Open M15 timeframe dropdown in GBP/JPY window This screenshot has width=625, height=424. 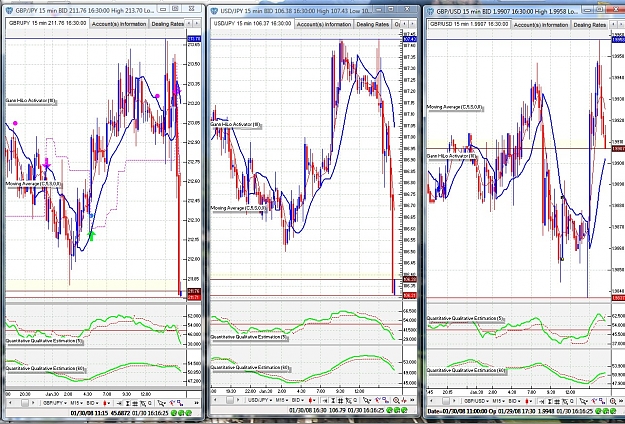(77, 403)
